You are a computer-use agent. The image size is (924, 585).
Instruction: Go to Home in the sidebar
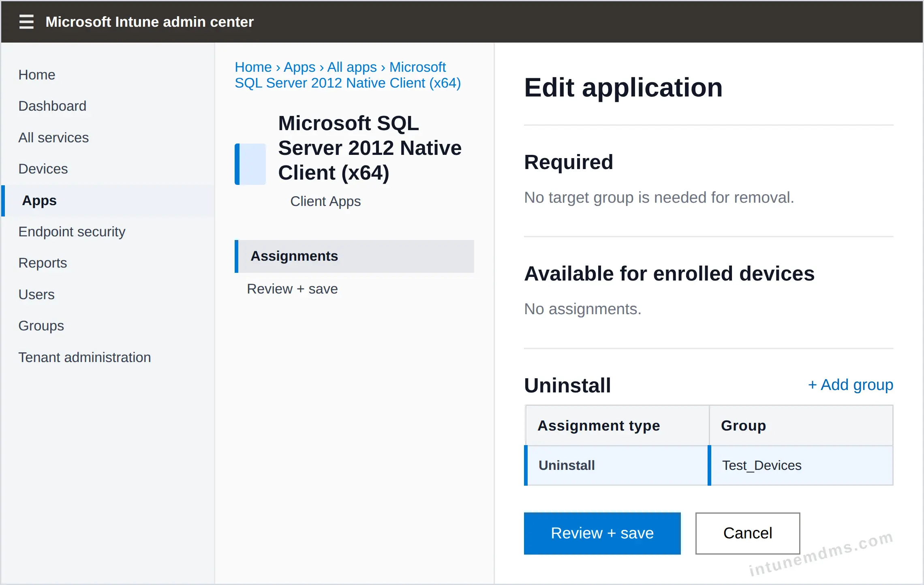coord(37,75)
